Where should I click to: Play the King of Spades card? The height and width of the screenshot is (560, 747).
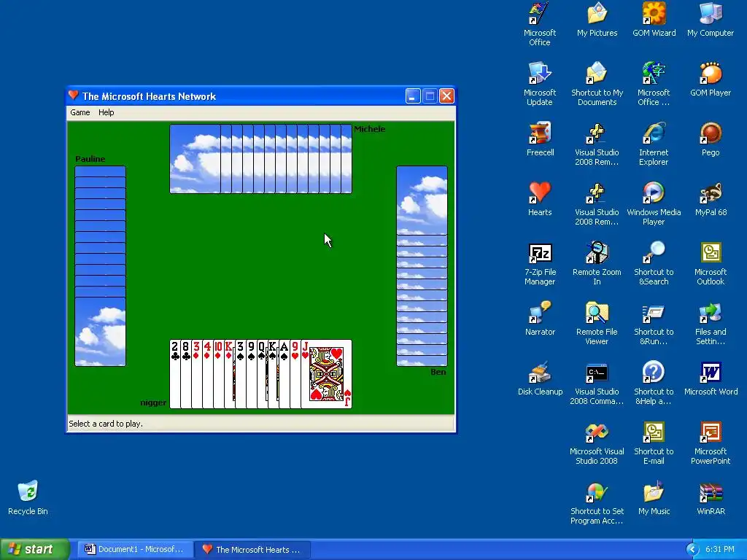[x=274, y=374]
